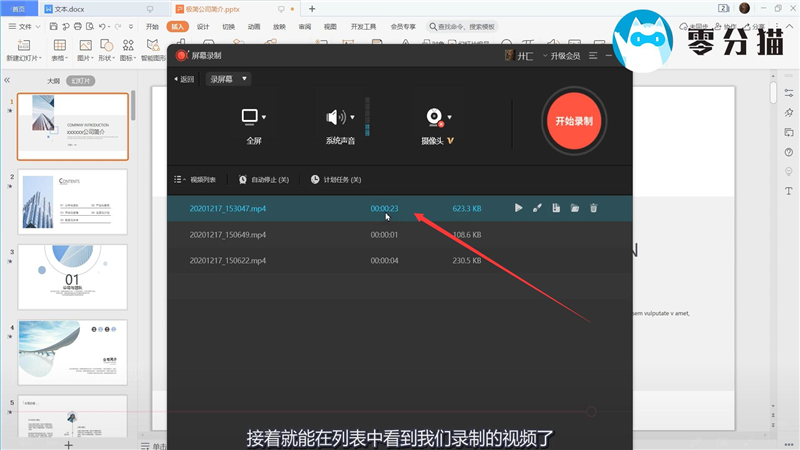The height and width of the screenshot is (450, 800).
Task: Expand the dropdown arrow next to camera
Action: [x=450, y=117]
